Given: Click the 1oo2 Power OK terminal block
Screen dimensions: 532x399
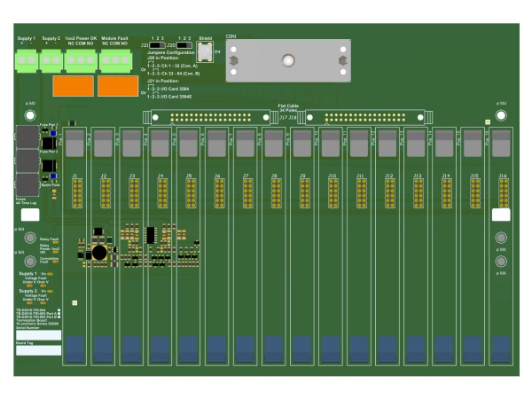Looking at the screenshot, I should 80,59.
